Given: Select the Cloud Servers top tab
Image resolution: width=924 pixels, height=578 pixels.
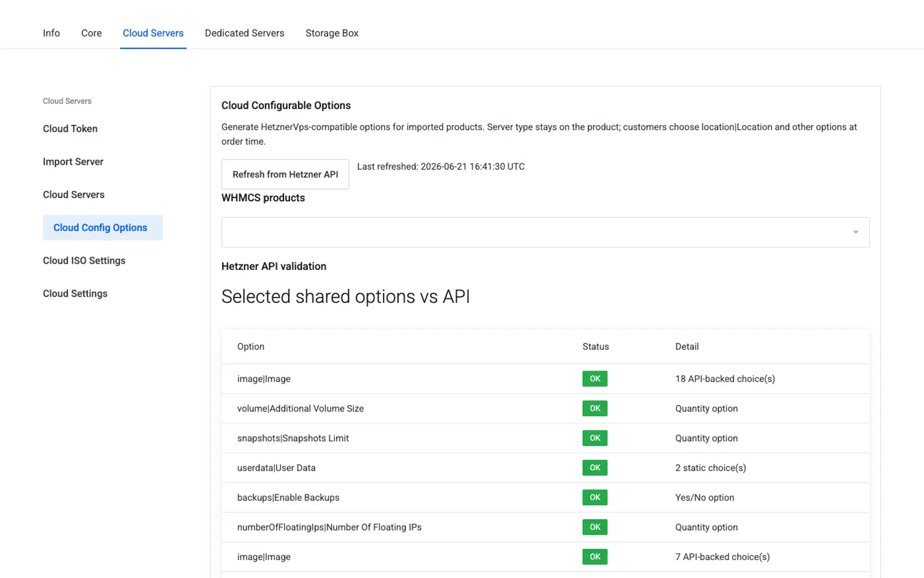Looking at the screenshot, I should [153, 33].
